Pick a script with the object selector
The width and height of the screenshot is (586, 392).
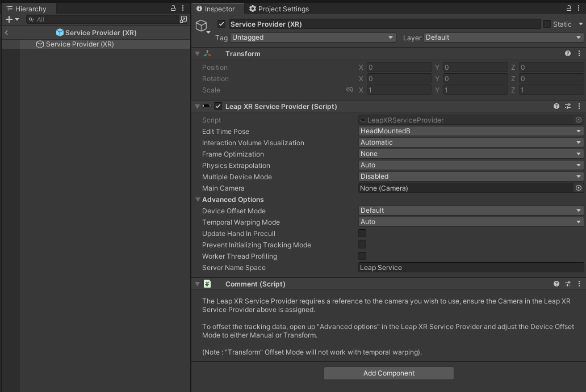click(x=579, y=120)
